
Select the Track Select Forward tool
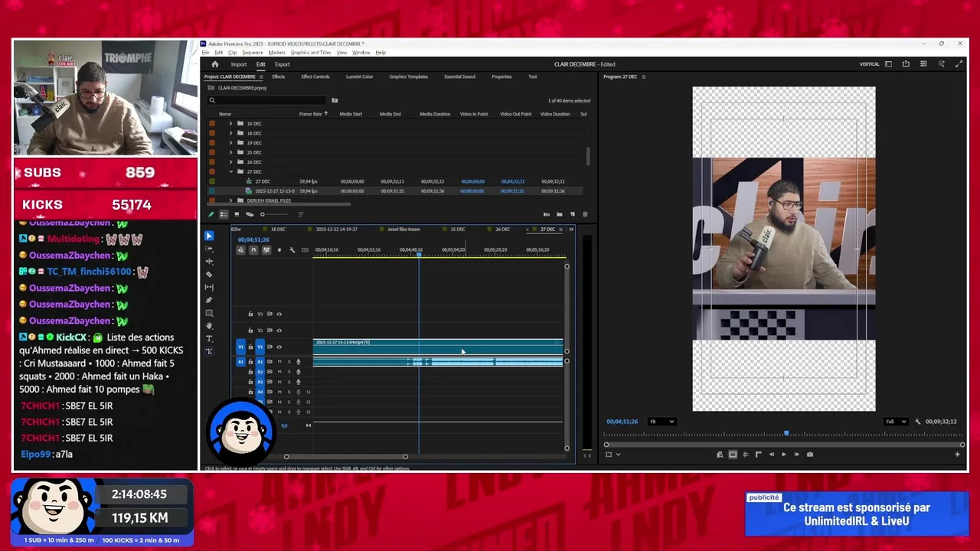pyautogui.click(x=209, y=249)
